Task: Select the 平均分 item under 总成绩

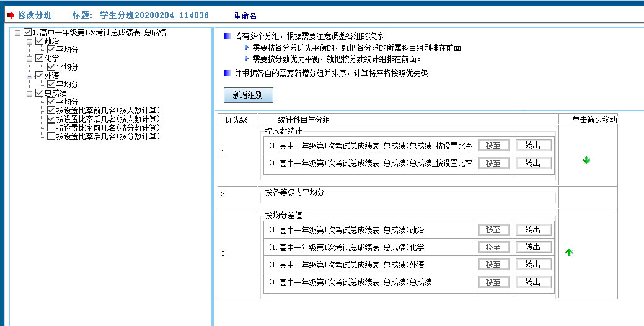Action: pos(67,102)
